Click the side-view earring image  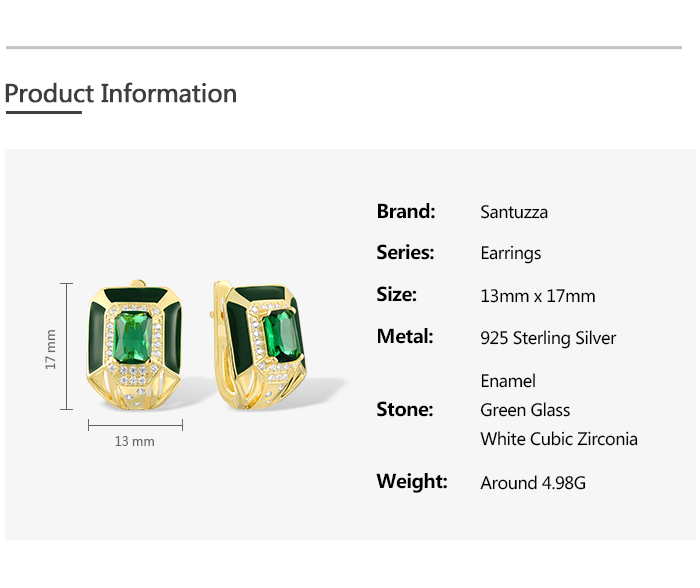(260, 345)
